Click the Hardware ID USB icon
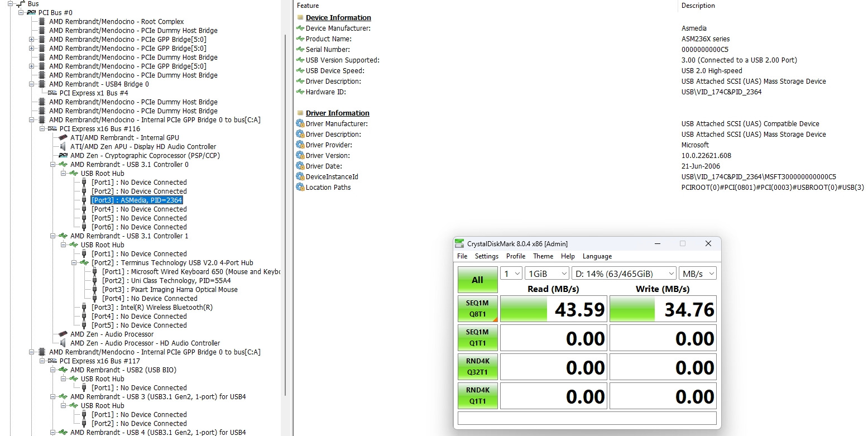The image size is (868, 436). 300,92
